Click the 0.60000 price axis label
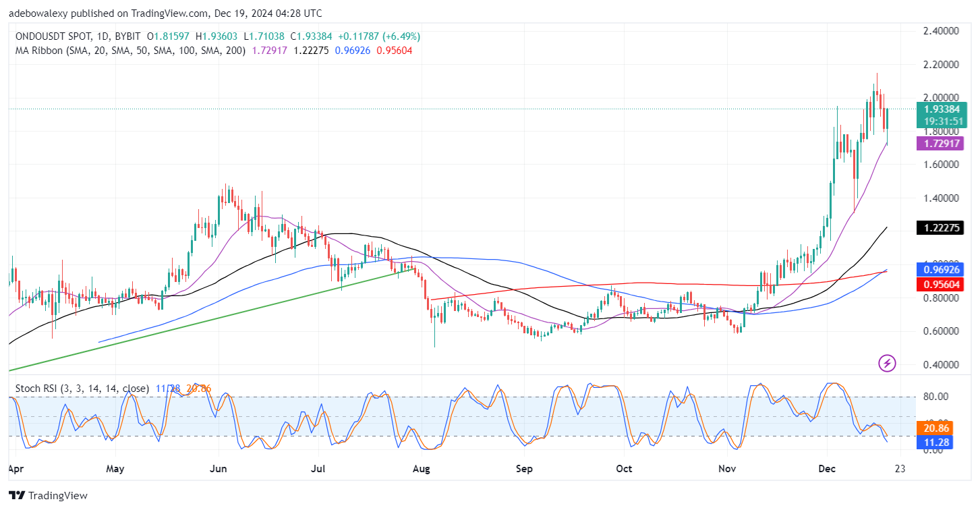980x510 pixels. pyautogui.click(x=941, y=331)
